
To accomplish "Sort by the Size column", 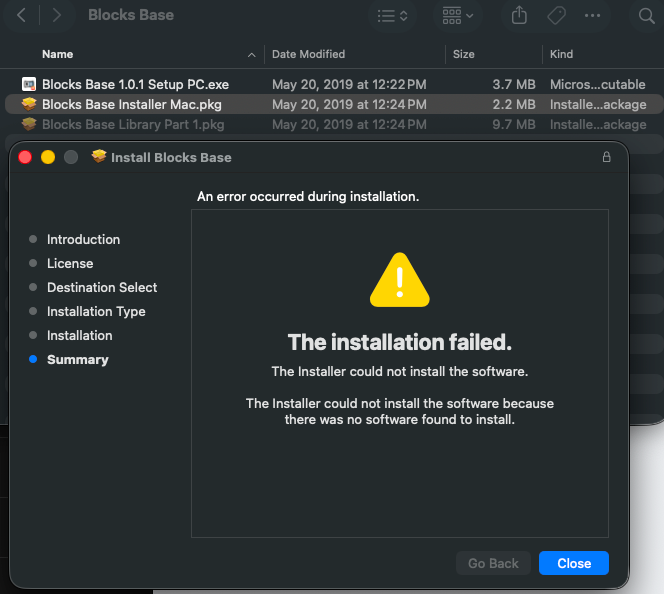I will 464,54.
